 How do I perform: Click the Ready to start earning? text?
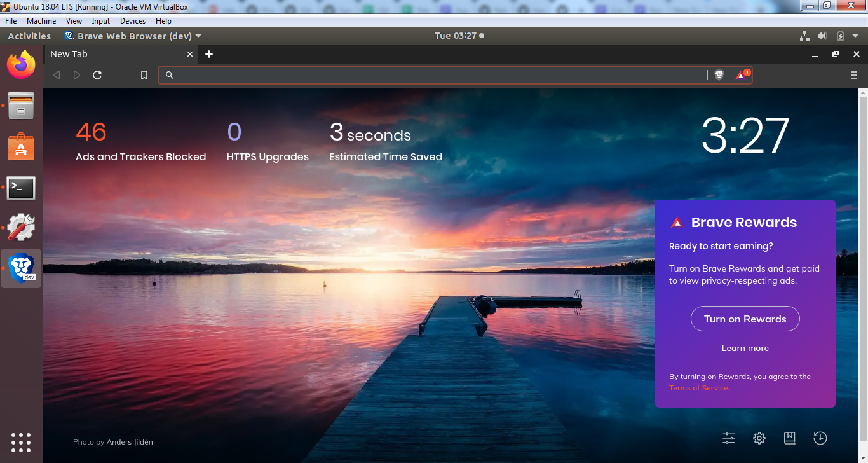coord(721,246)
